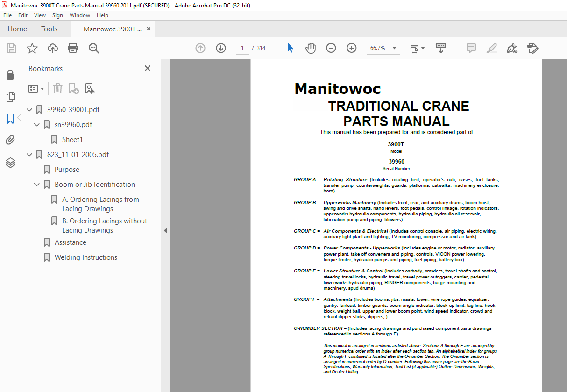Open the View menu

tap(40, 15)
